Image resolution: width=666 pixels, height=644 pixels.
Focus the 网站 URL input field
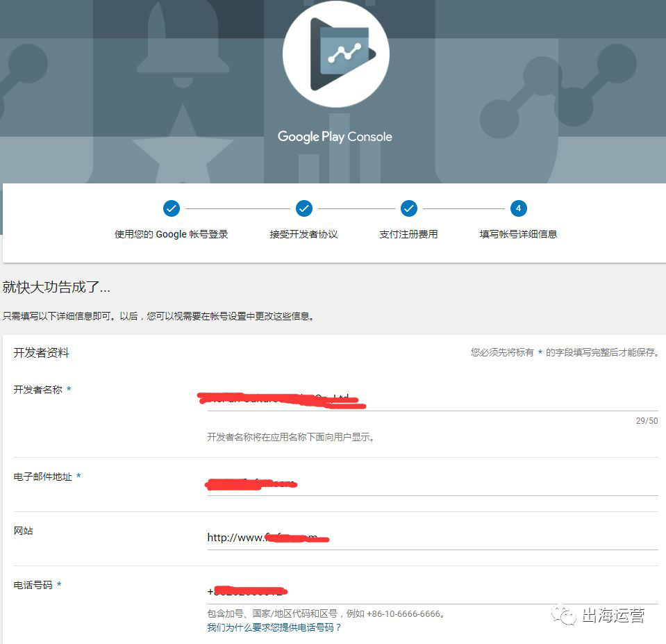point(432,538)
